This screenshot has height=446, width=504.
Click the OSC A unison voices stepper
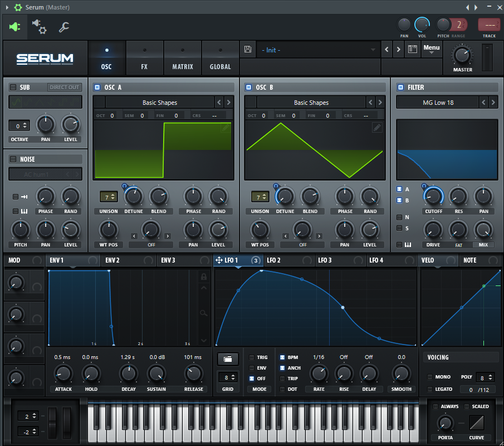pyautogui.click(x=109, y=197)
